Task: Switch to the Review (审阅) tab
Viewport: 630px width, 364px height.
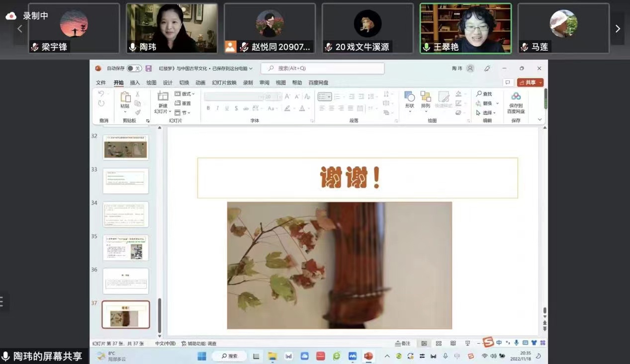Action: coord(264,82)
